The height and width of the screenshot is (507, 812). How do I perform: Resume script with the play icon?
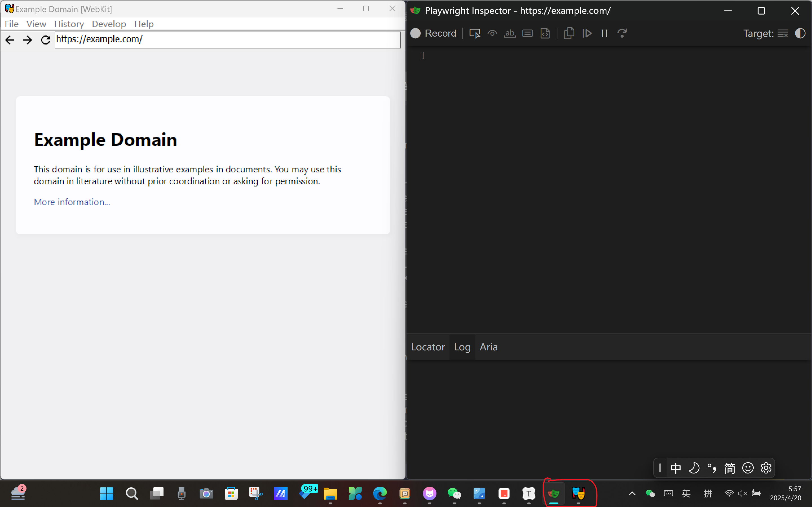(587, 33)
